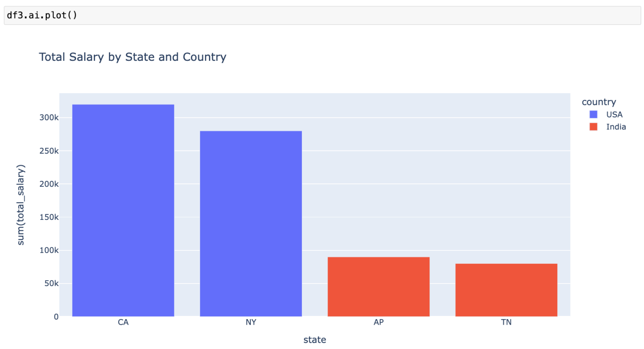Image resolution: width=644 pixels, height=349 pixels.
Task: Click the state x-axis title
Action: pyautogui.click(x=314, y=340)
